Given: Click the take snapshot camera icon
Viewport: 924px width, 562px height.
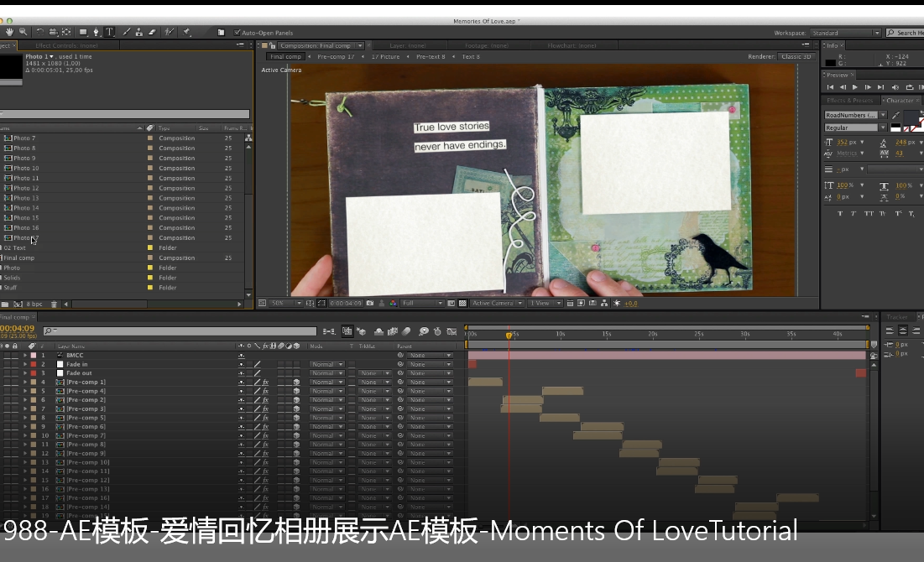Looking at the screenshot, I should coord(370,304).
